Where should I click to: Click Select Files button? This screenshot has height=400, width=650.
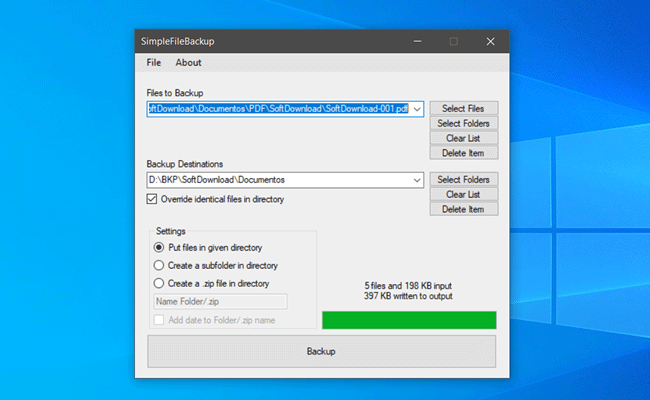(463, 108)
